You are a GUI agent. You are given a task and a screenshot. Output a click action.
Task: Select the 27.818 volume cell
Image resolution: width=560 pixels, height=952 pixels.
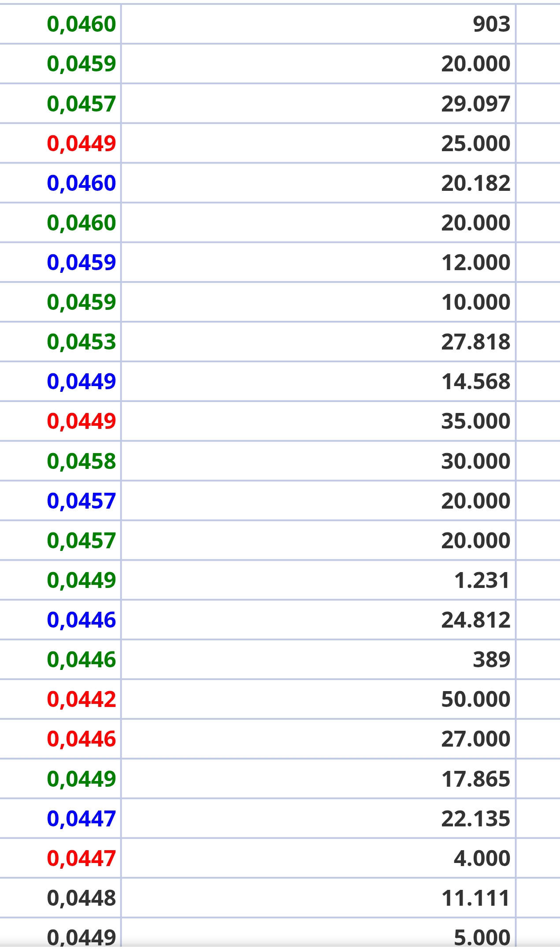tap(318, 342)
